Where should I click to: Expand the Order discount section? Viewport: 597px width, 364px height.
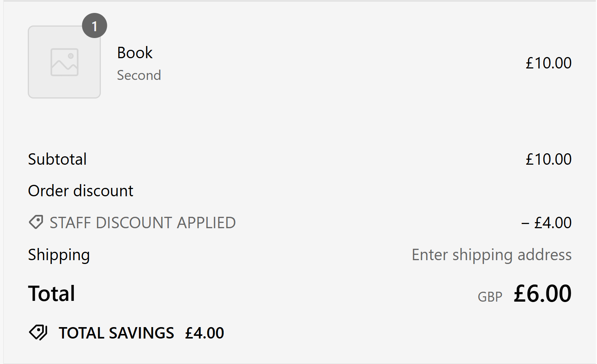pos(80,191)
